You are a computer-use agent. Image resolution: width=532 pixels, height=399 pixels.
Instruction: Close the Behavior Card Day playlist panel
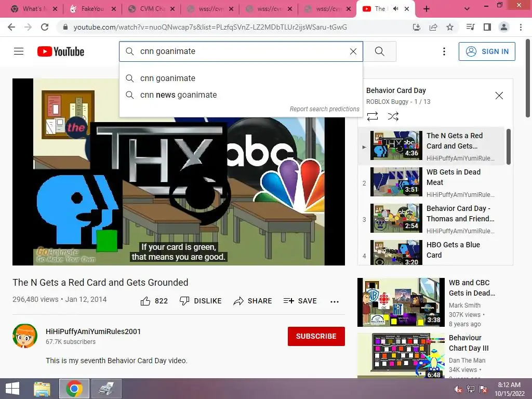[499, 96]
